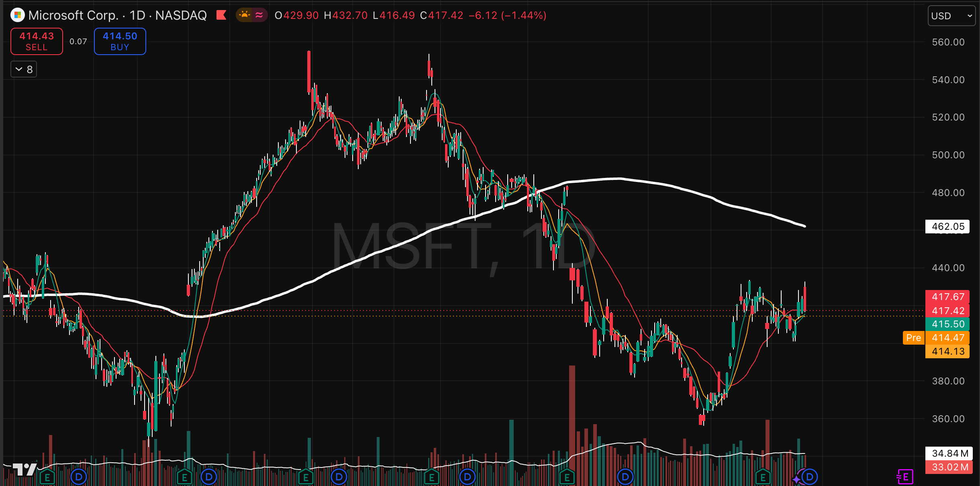The height and width of the screenshot is (486, 980).
Task: Click the close value C417.42
Action: coord(442,15)
